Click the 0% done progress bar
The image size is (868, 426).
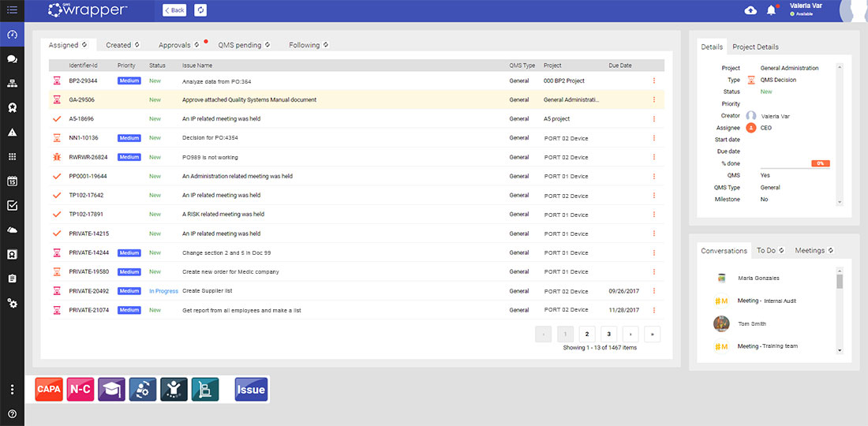[x=820, y=163]
